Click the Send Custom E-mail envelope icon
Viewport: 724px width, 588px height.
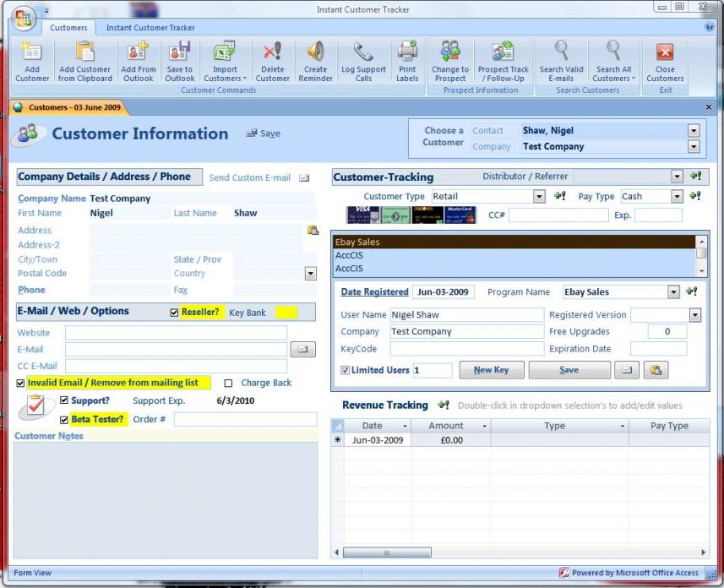304,177
